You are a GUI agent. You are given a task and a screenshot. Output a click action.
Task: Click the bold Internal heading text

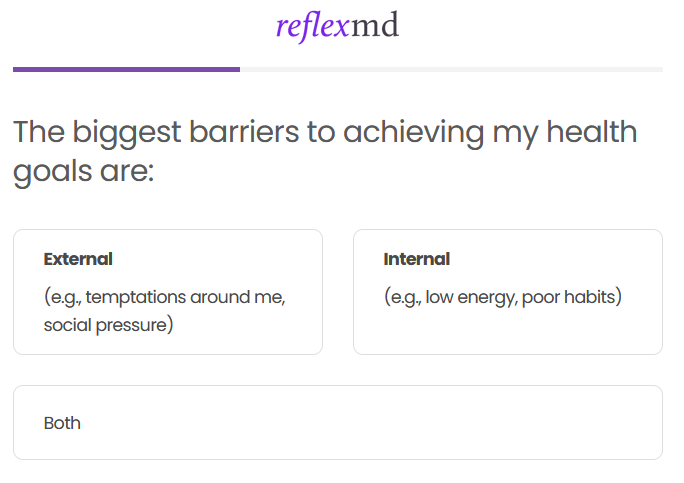point(417,259)
